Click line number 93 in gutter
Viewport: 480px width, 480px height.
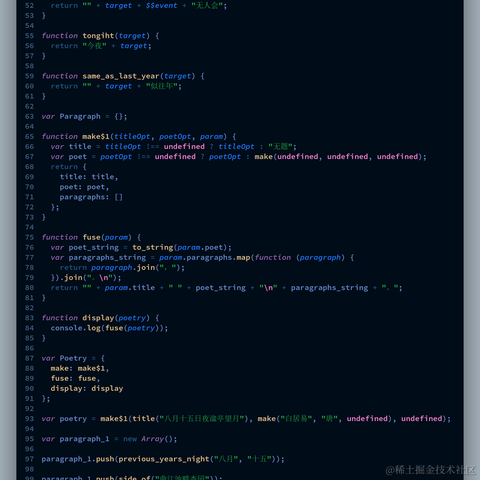(29, 419)
